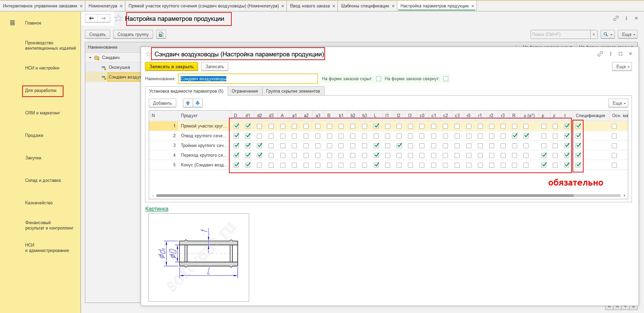
Task: Clear the search field with X
Action: [x=594, y=35]
